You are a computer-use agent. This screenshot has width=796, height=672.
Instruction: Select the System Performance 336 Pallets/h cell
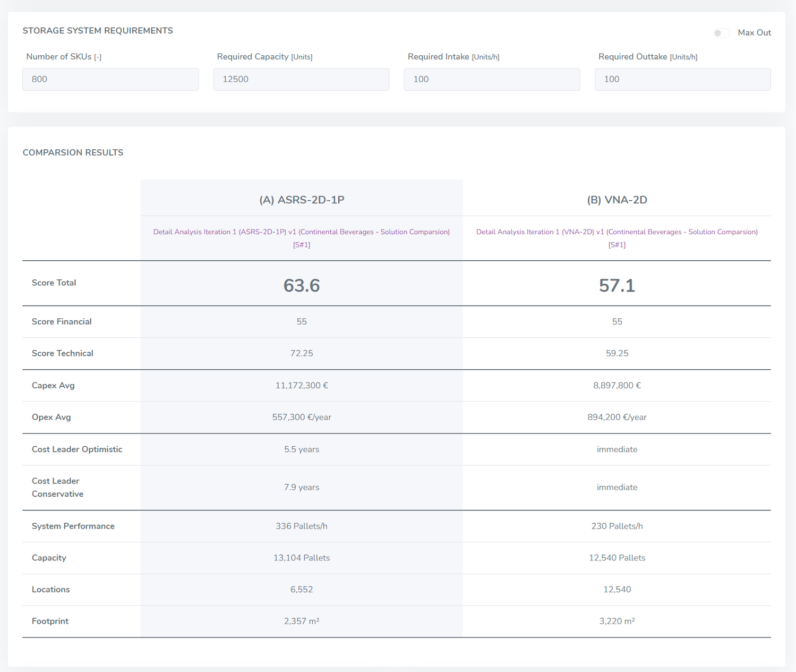[x=301, y=526]
